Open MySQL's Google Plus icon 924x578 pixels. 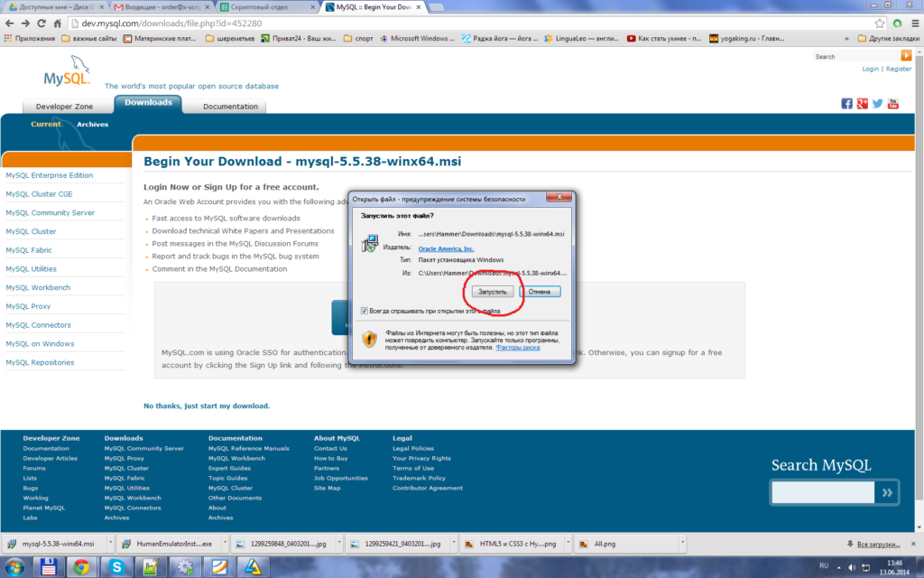[862, 104]
